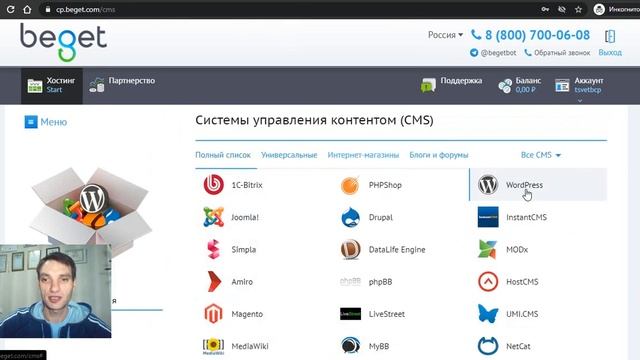Click the Меню list icon
This screenshot has height=360, width=640.
click(31, 122)
